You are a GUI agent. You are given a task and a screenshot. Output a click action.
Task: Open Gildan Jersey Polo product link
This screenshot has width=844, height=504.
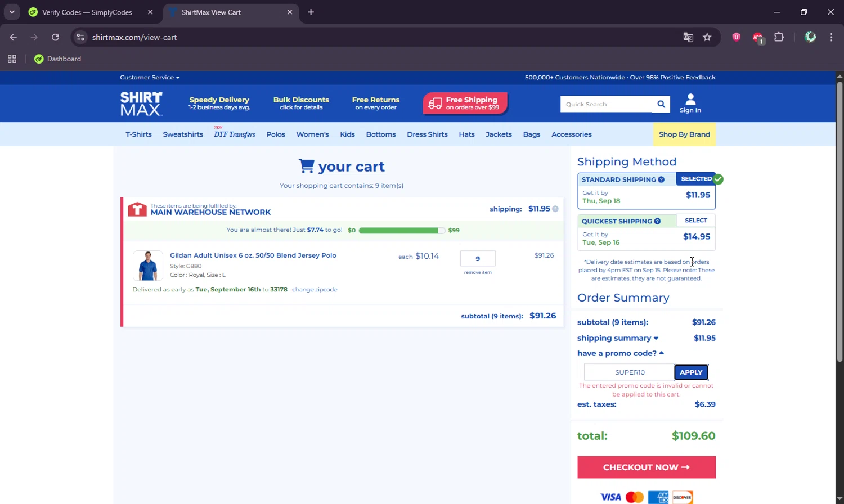[x=253, y=255]
